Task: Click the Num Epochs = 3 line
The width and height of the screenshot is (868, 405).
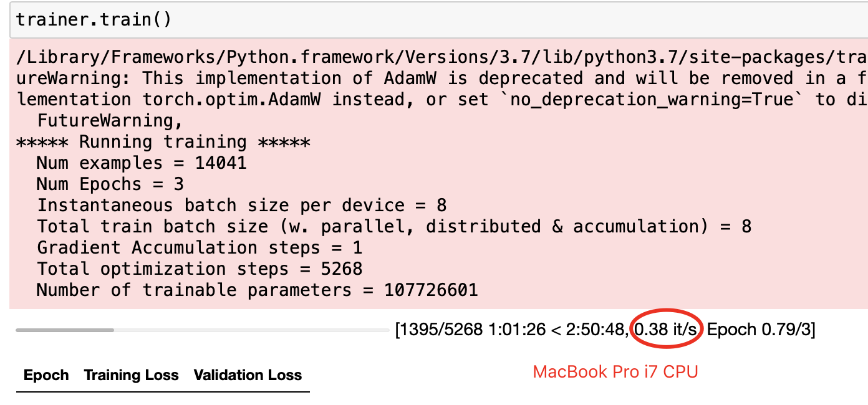Action: [x=110, y=184]
